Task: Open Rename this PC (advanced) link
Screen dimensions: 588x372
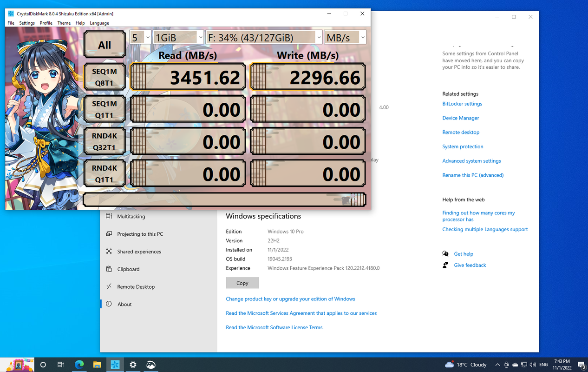Action: click(473, 175)
